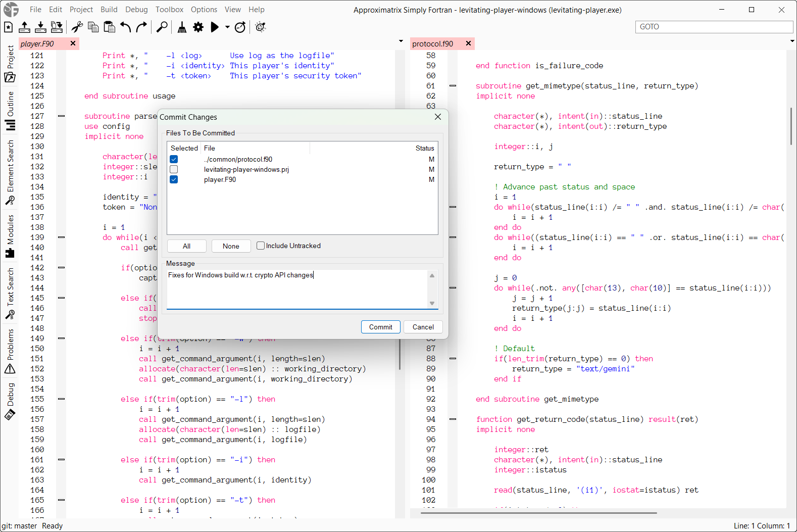Collapse get_return_code fold at line 94
The width and height of the screenshot is (797, 532).
[453, 419]
